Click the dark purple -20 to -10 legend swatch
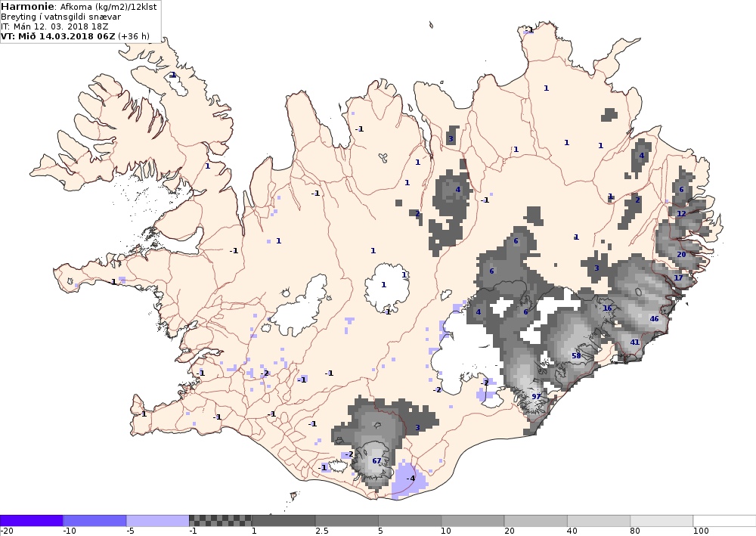Image resolution: width=756 pixels, height=536 pixels. pyautogui.click(x=31, y=521)
